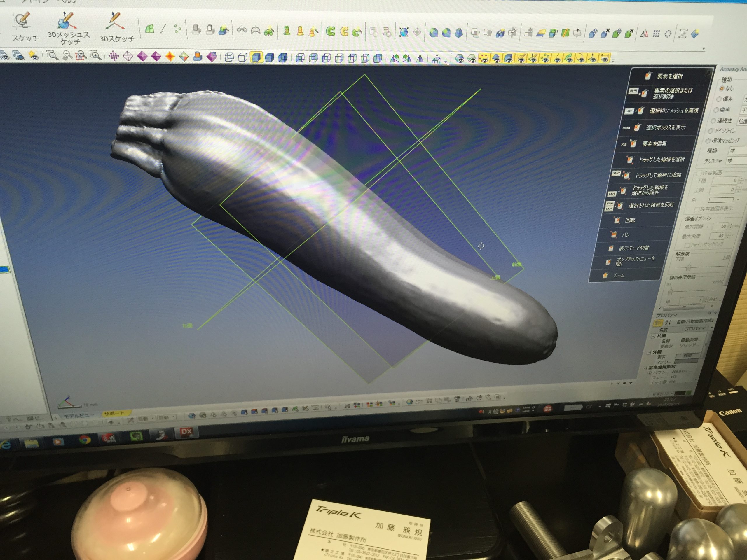Enable the highlighted shaded cube display mode

256,57
